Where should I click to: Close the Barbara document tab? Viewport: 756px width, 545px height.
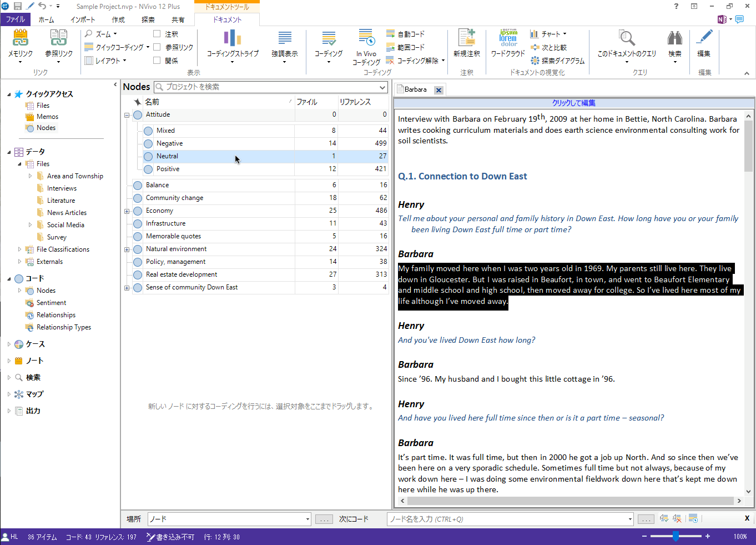coord(439,90)
